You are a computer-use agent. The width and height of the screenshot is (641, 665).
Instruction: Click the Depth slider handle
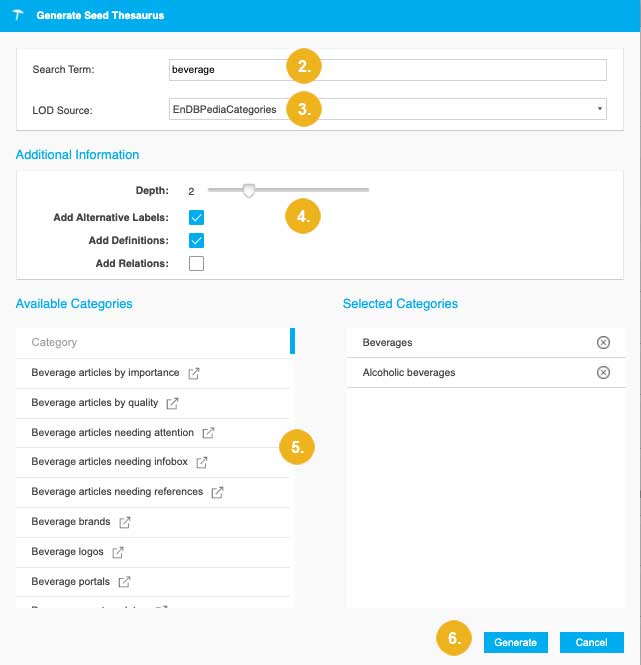pos(249,190)
